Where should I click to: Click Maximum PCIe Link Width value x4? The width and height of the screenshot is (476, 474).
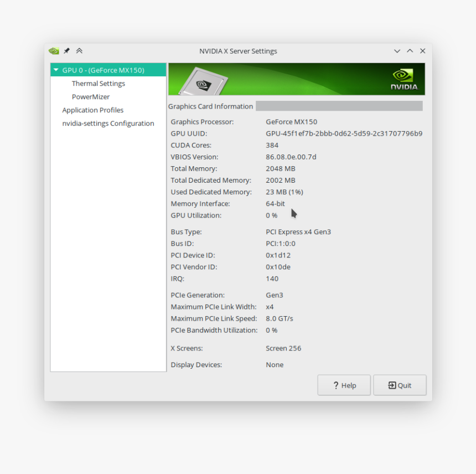coord(270,307)
